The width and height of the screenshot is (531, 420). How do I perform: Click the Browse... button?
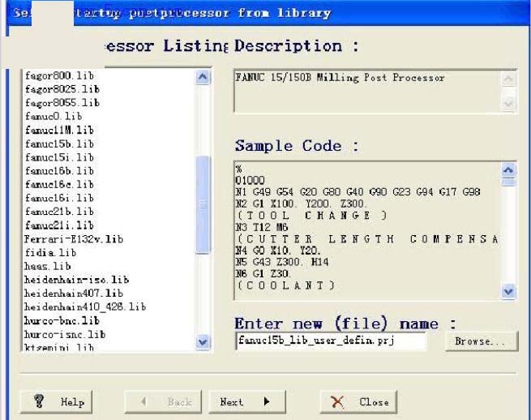(x=482, y=341)
